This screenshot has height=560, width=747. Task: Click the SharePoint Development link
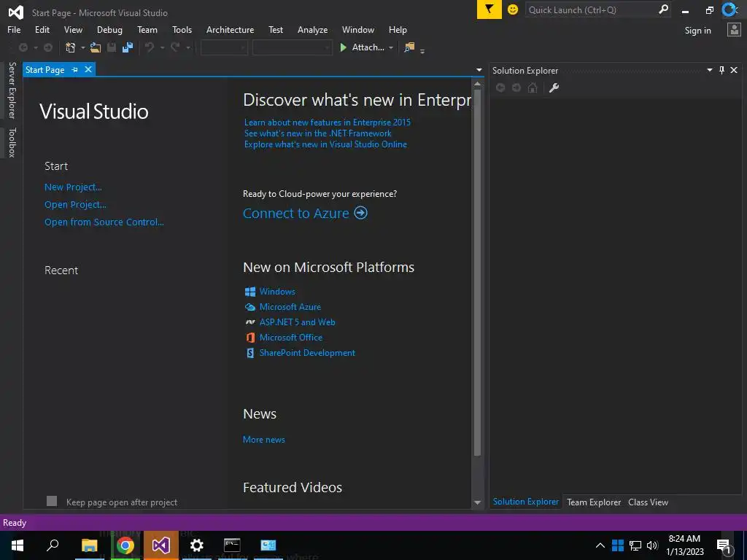coord(307,353)
